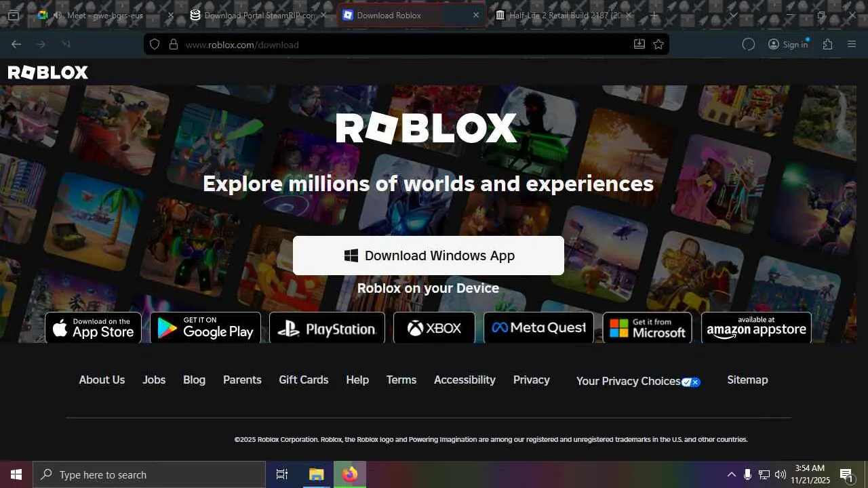This screenshot has height=488, width=868.
Task: Click the microphone icon in the system tray
Action: coord(747,474)
